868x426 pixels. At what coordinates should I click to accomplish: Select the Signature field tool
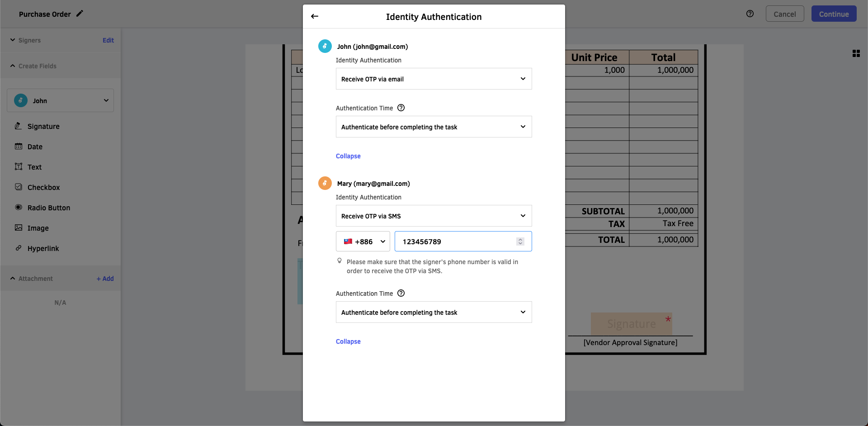[43, 126]
